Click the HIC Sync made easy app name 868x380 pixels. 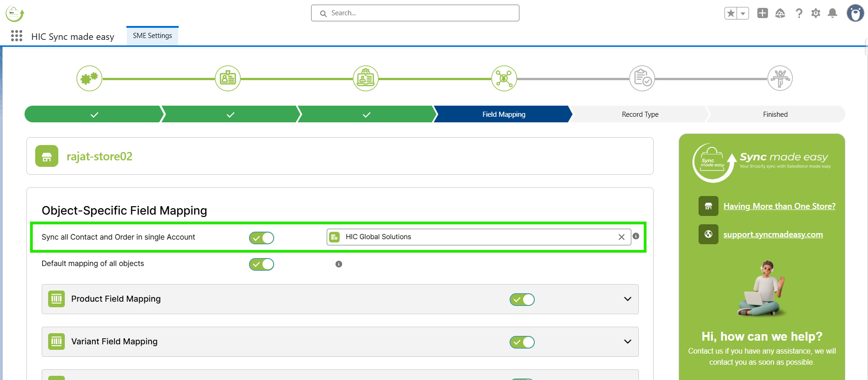tap(73, 37)
